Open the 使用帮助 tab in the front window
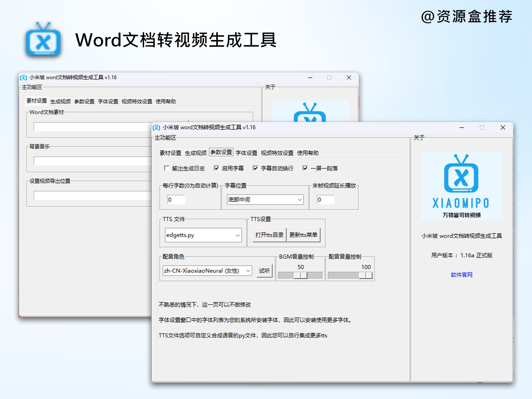Screen dimensions: 532x399 [x=308, y=153]
